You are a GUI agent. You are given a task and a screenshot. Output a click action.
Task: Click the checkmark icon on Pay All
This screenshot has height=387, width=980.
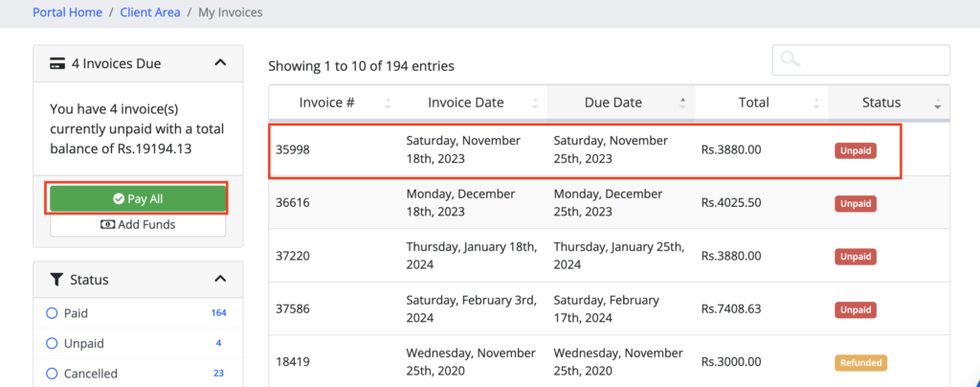pyautogui.click(x=119, y=199)
